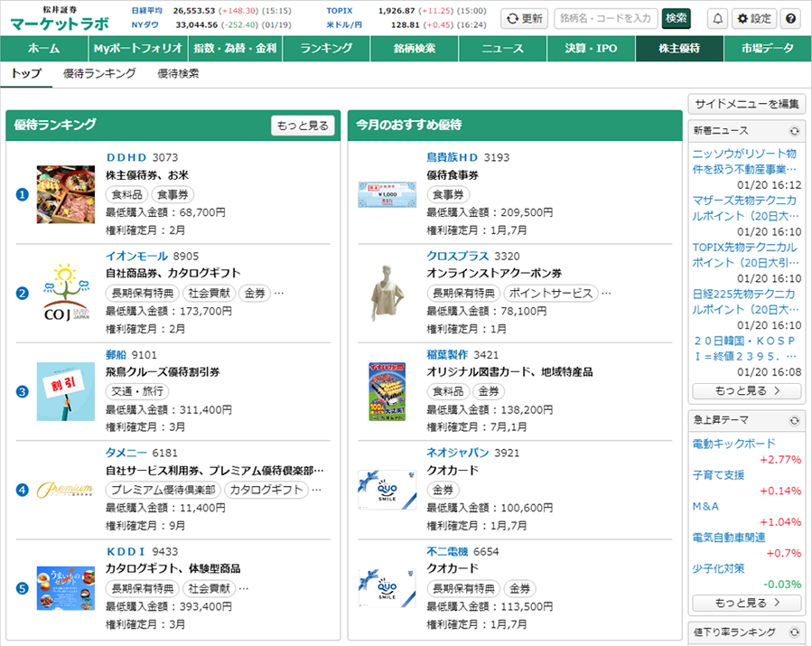This screenshot has width=812, height=646.
Task: Refresh the 急上昇テーマ panel icon
Action: [794, 421]
